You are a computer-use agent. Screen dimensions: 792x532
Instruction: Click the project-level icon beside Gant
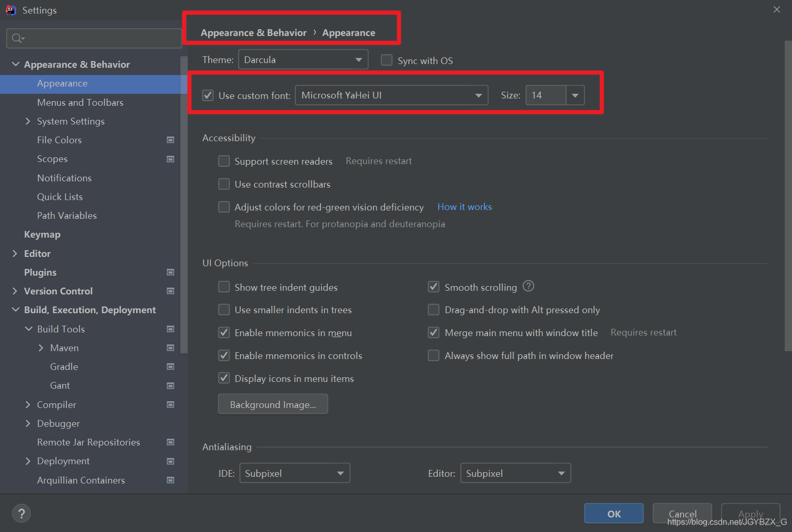(170, 386)
